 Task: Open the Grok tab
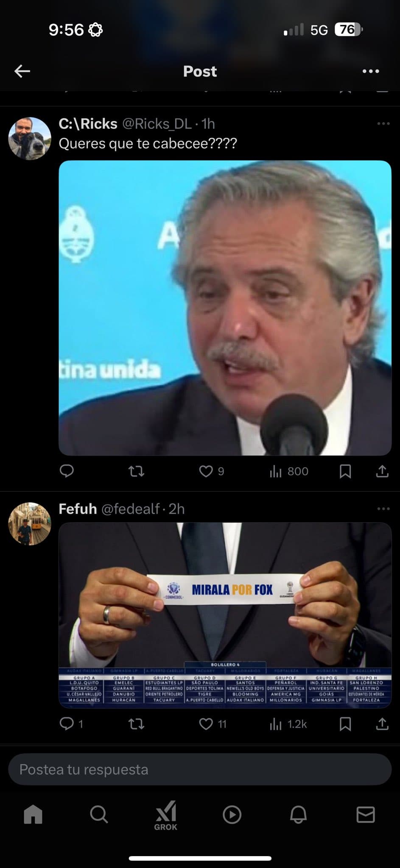point(165,815)
